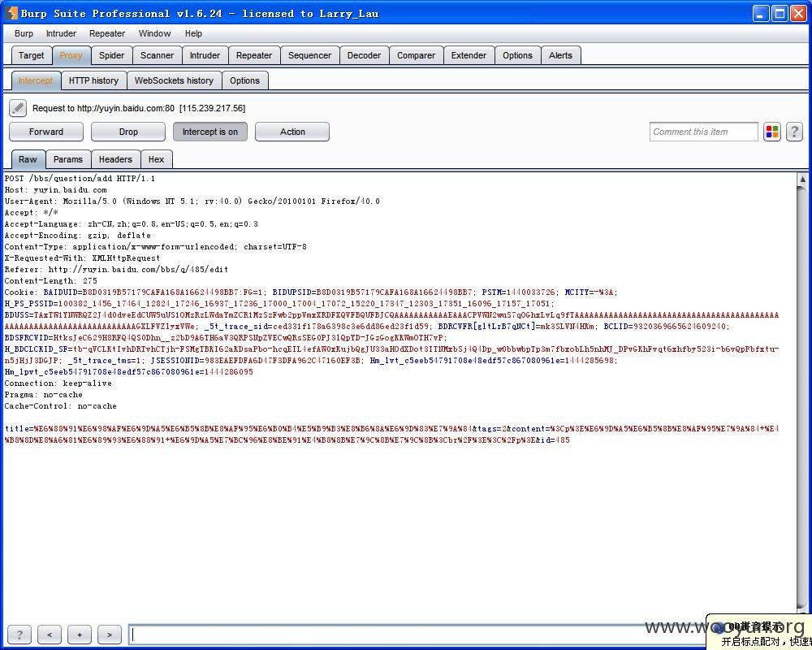Click the search help question mark button
812x650 pixels.
(x=19, y=635)
